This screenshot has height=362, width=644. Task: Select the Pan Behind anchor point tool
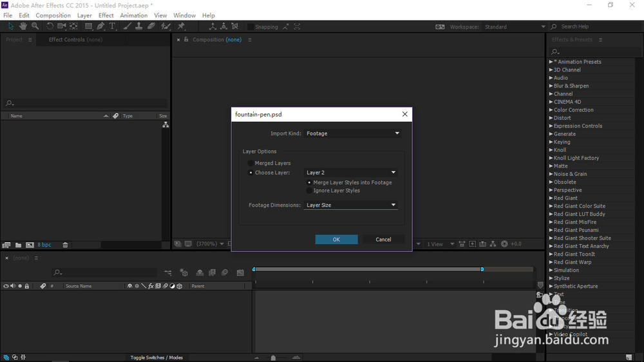click(73, 26)
